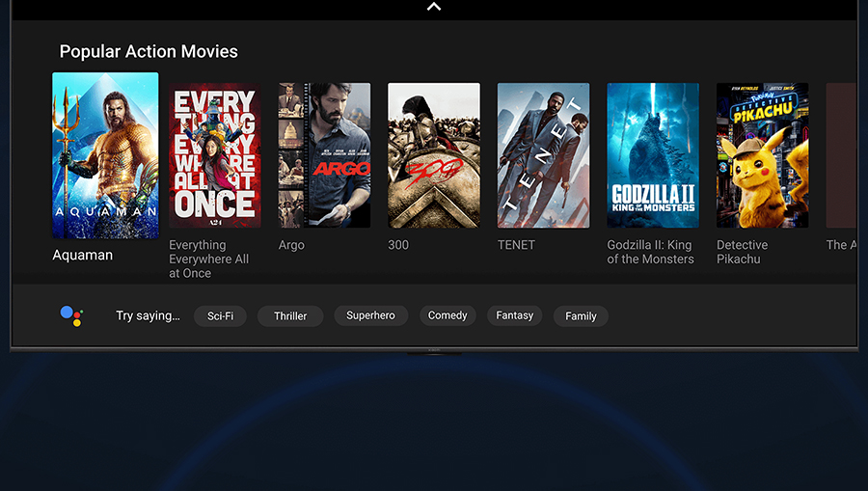The image size is (868, 491).
Task: Open the TENET movie poster
Action: pos(544,155)
